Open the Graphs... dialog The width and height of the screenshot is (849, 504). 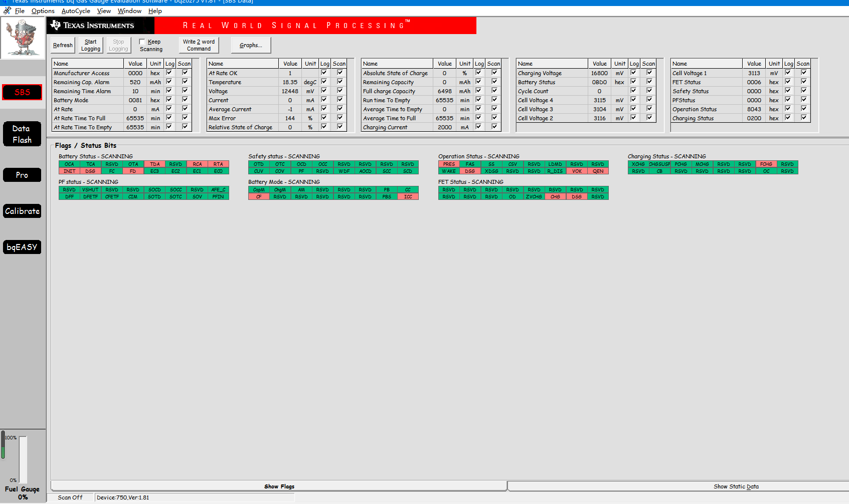[251, 45]
